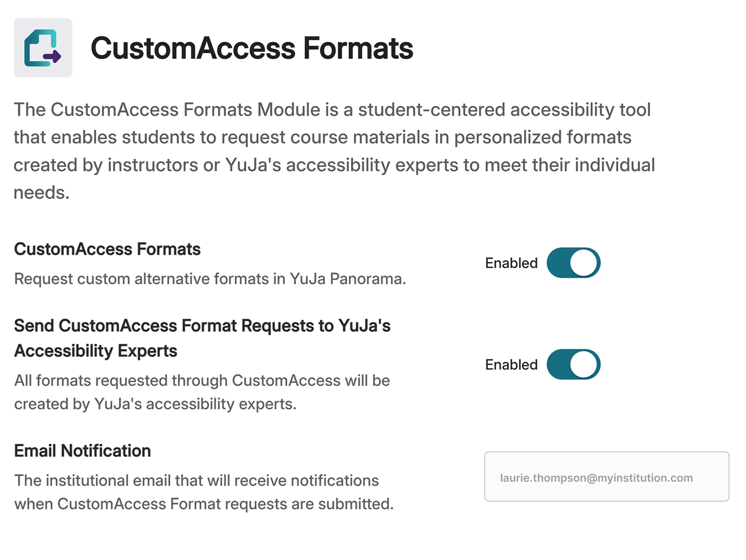Viewport: 746px width, 560px height.
Task: Click the student-centered accessibility tool phrase
Action: pos(504,110)
